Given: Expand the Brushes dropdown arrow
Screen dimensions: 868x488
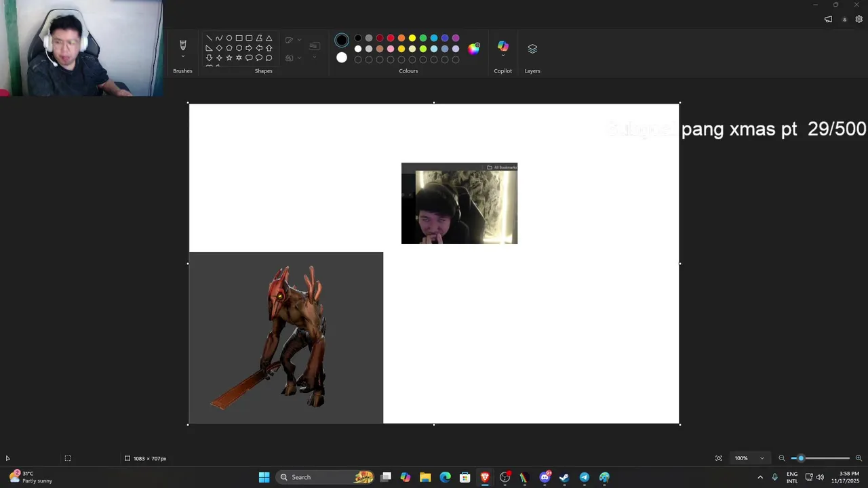Looking at the screenshot, I should click(x=182, y=56).
